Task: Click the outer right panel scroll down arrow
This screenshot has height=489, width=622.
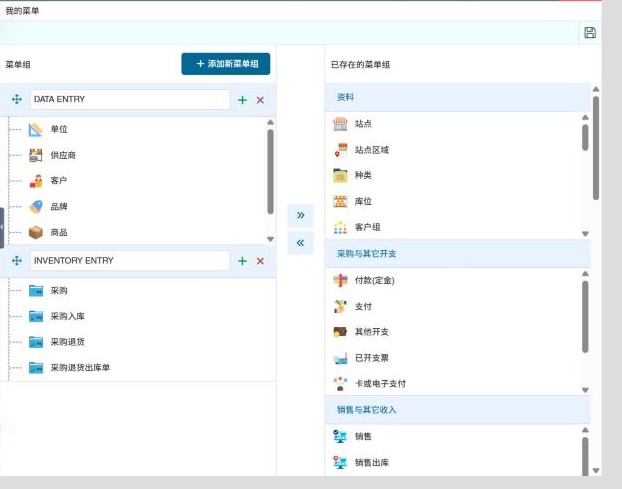Action: coord(596,470)
